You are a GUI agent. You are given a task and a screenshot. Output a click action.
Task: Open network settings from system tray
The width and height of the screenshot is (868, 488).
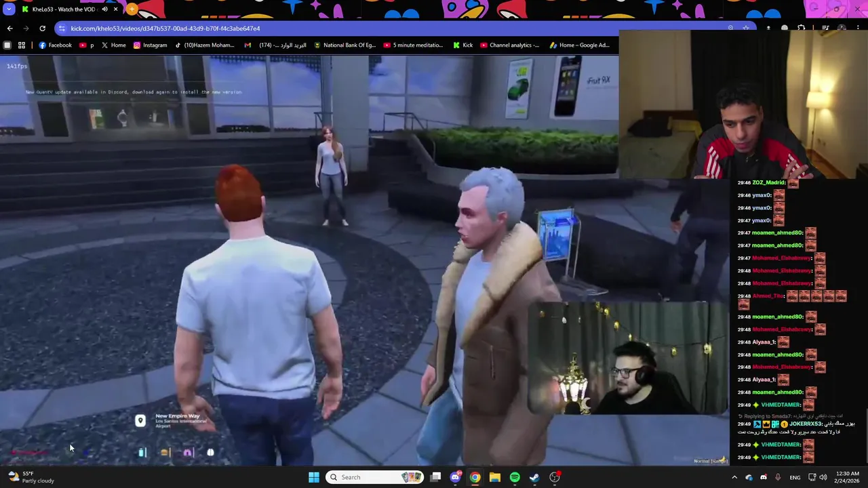[812, 477]
